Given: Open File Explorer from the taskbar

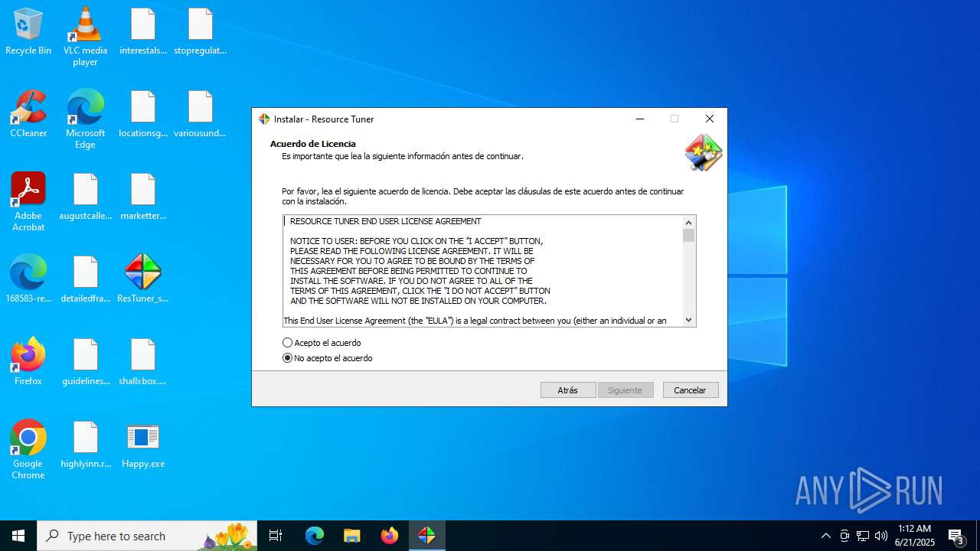Looking at the screenshot, I should pos(351,536).
